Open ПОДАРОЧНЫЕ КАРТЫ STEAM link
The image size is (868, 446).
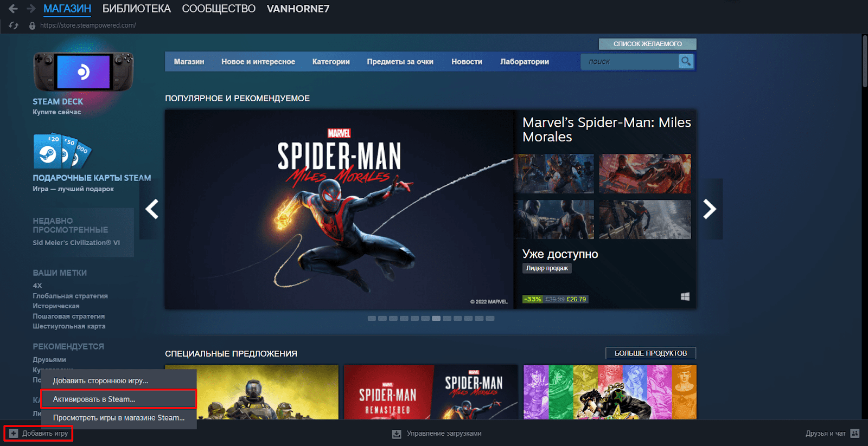[92, 178]
